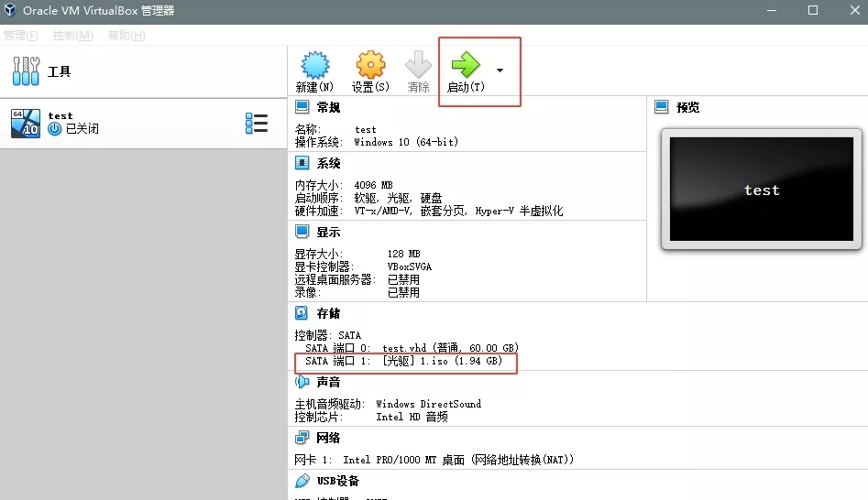Open Settings (设置) orange gear icon

pyautogui.click(x=370, y=65)
